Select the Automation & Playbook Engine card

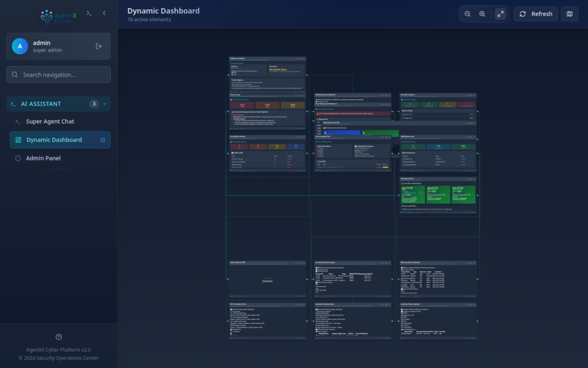[353, 321]
